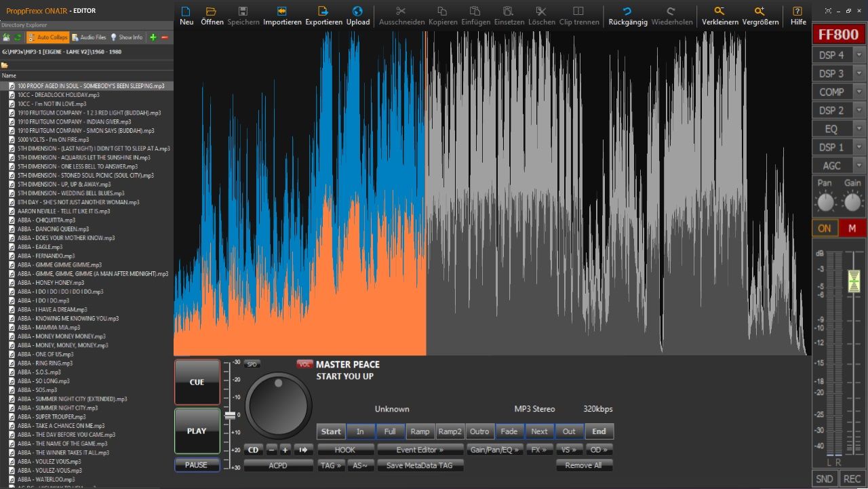Toggle the Auto Collaps option

[47, 37]
